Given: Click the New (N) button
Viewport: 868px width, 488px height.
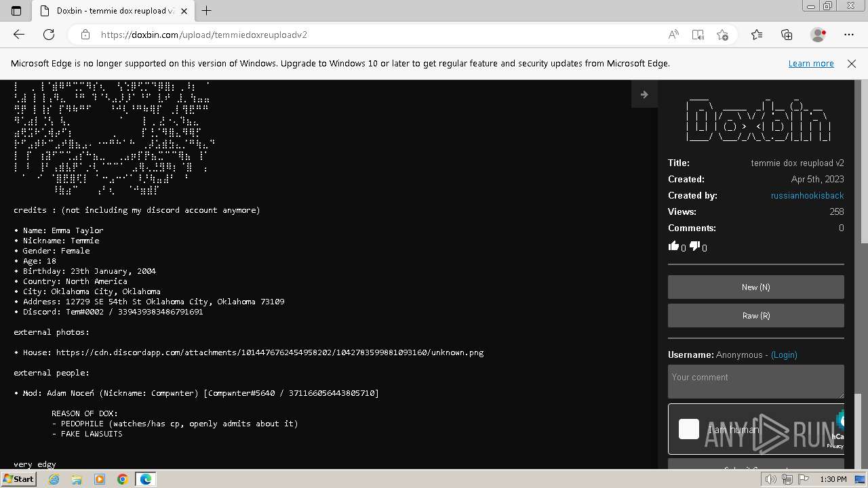Looking at the screenshot, I should click(x=756, y=287).
